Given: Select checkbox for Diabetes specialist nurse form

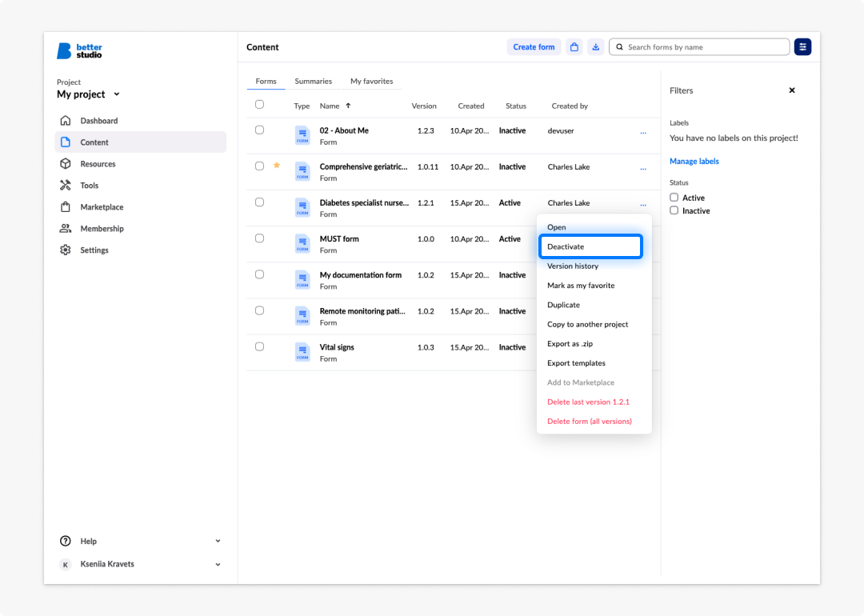Looking at the screenshot, I should 259,202.
